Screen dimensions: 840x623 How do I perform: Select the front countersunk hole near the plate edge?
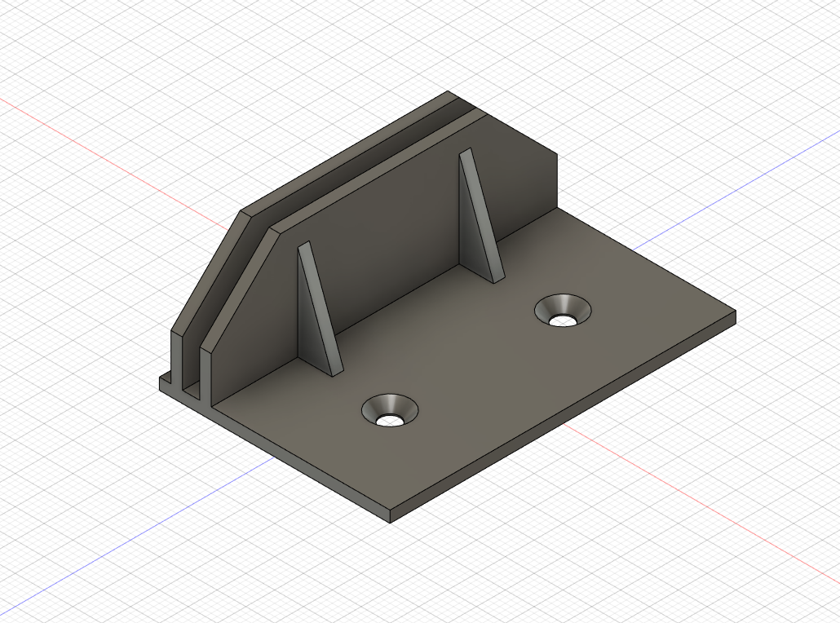pyautogui.click(x=390, y=411)
